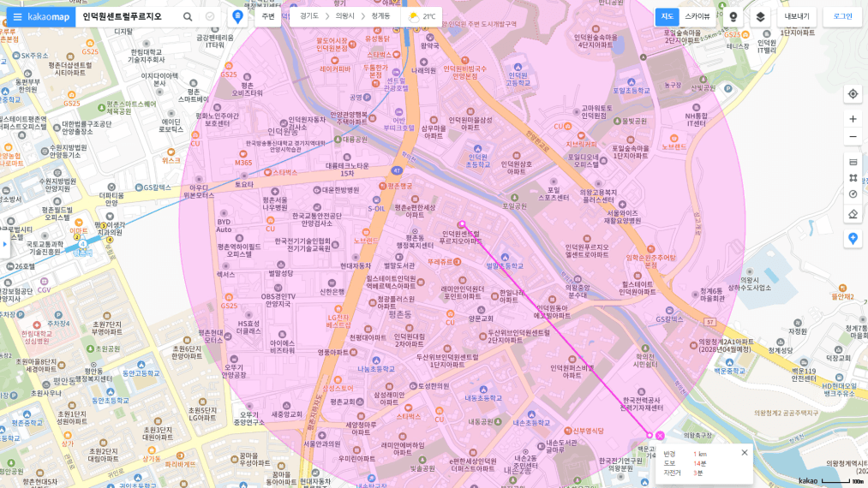
Task: Click the 나눔초등학교 school marker
Action: (376, 360)
